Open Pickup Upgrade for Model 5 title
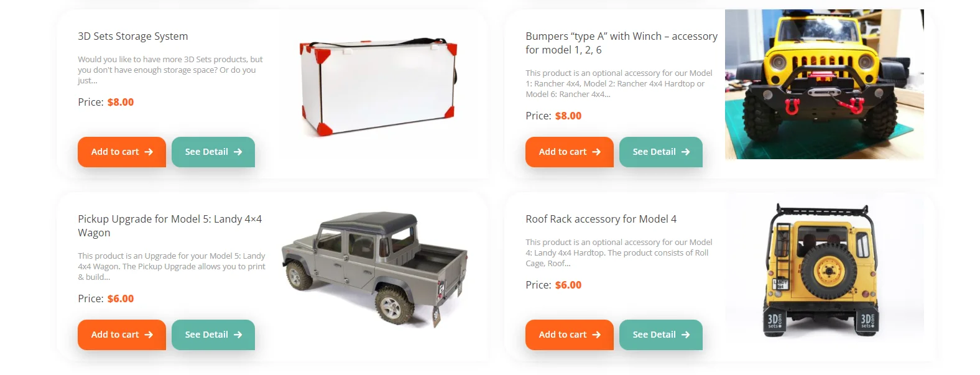 pyautogui.click(x=170, y=226)
